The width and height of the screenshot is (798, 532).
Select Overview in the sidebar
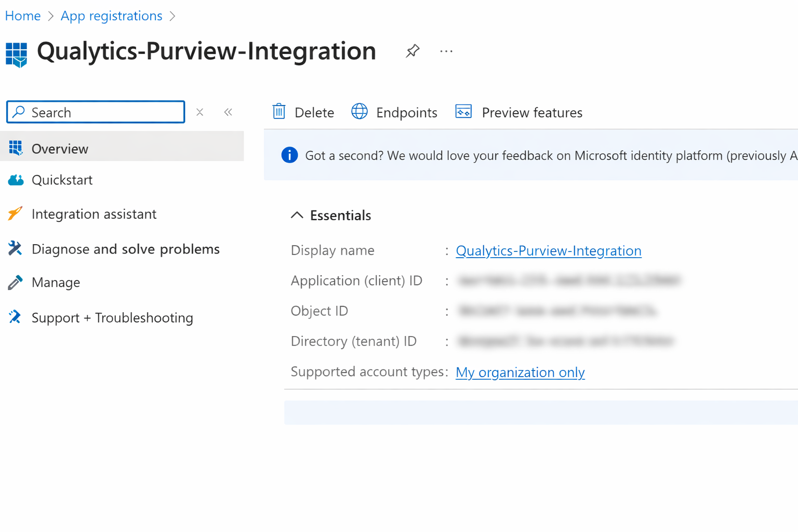click(x=60, y=149)
